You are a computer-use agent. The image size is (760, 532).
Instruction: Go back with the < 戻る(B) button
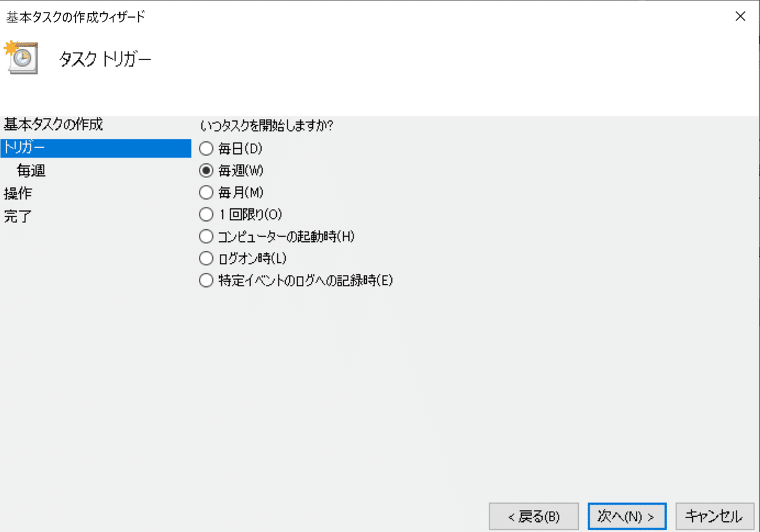click(x=533, y=517)
